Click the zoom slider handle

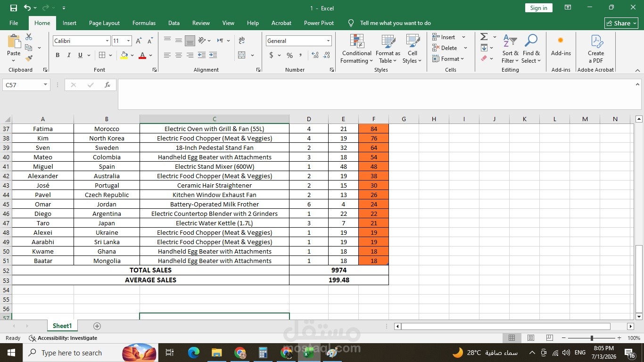(x=592, y=338)
